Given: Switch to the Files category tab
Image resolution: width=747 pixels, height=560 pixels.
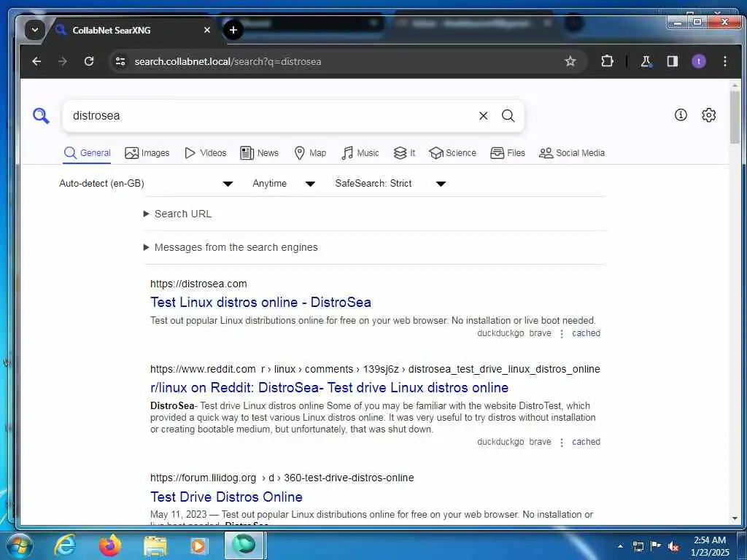Looking at the screenshot, I should (x=508, y=153).
